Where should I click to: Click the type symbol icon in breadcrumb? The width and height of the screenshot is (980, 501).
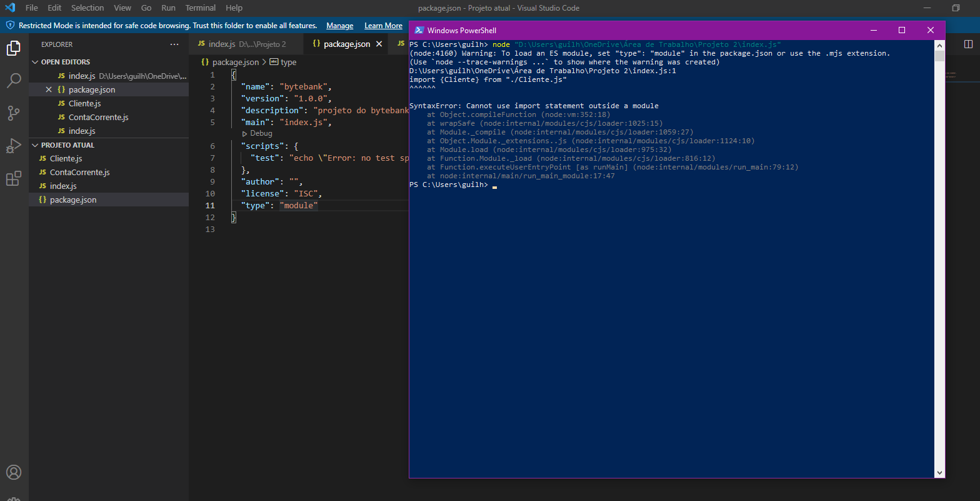(273, 62)
